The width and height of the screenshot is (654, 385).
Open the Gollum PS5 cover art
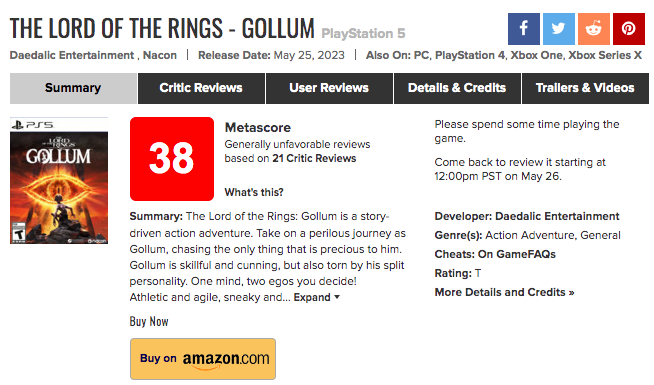pyautogui.click(x=59, y=181)
